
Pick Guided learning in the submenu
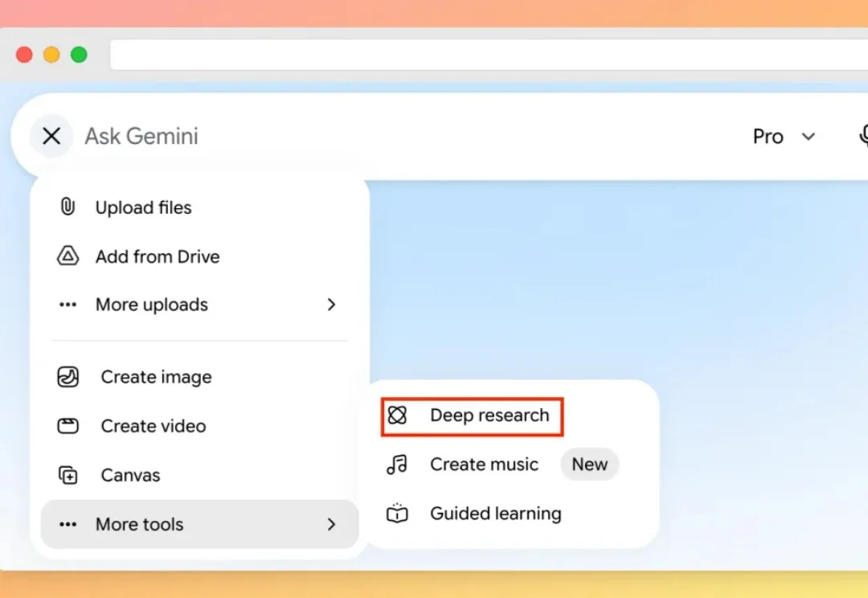point(474,514)
